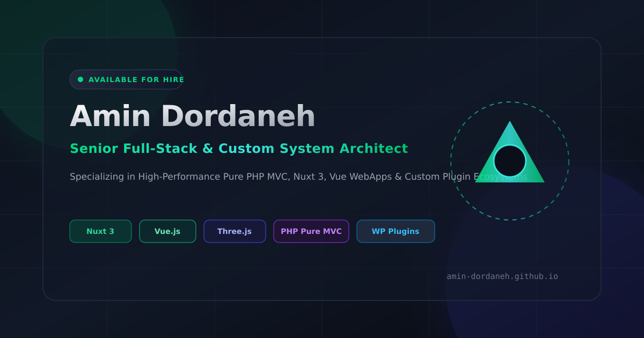
Task: Select the Three.js tag
Action: click(x=235, y=231)
